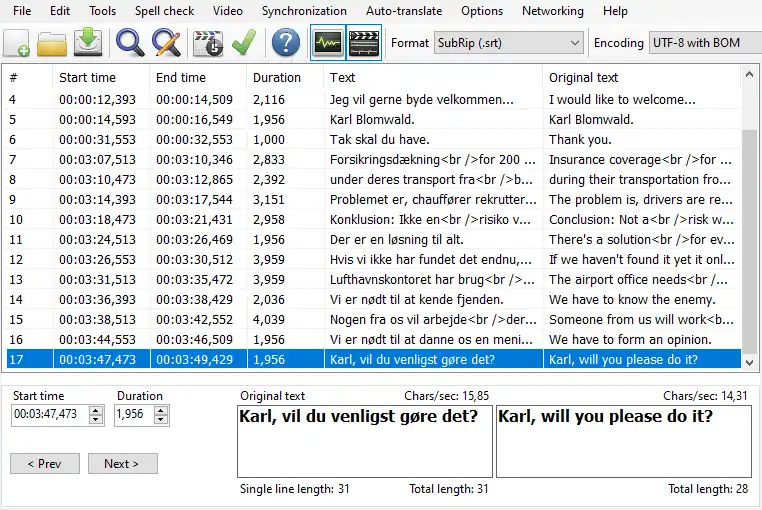Decrease duration with down spinner
This screenshot has width=762, height=510.
161,420
